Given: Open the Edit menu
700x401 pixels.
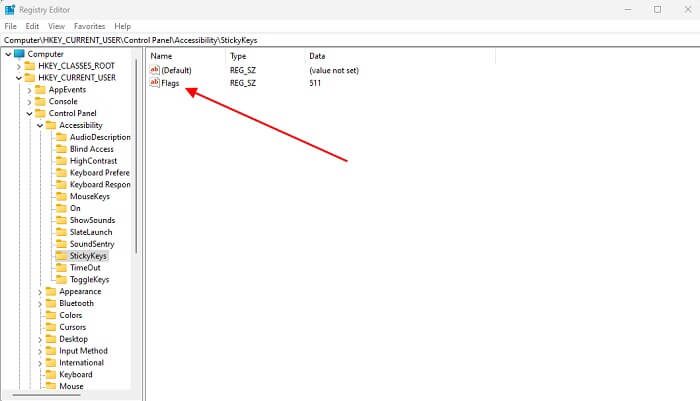Looking at the screenshot, I should click(32, 26).
